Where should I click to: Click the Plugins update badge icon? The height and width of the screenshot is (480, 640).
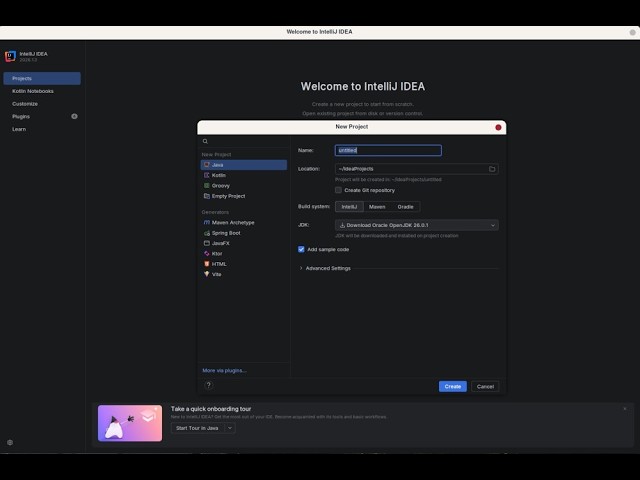pyautogui.click(x=74, y=116)
